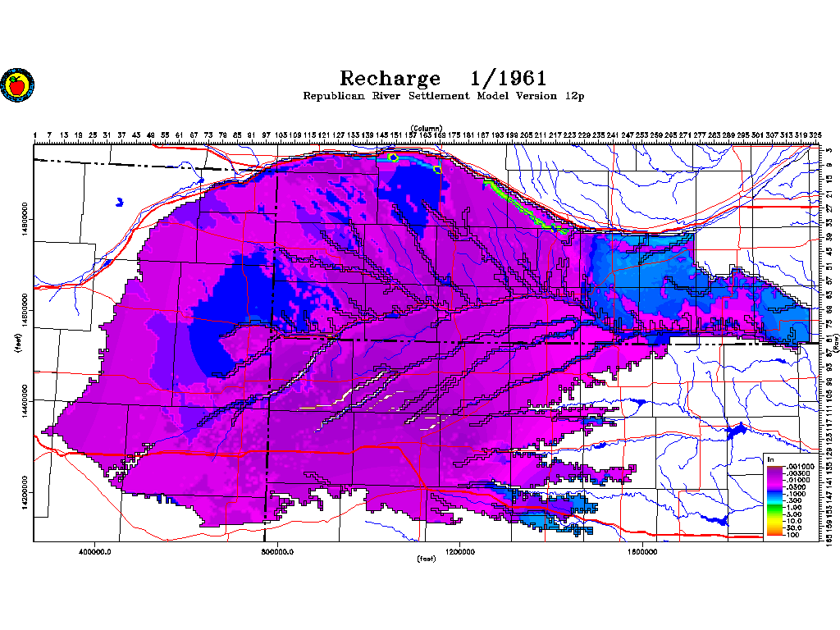Click x-axis value 800000.0
The height and width of the screenshot is (630, 840).
[x=277, y=552]
